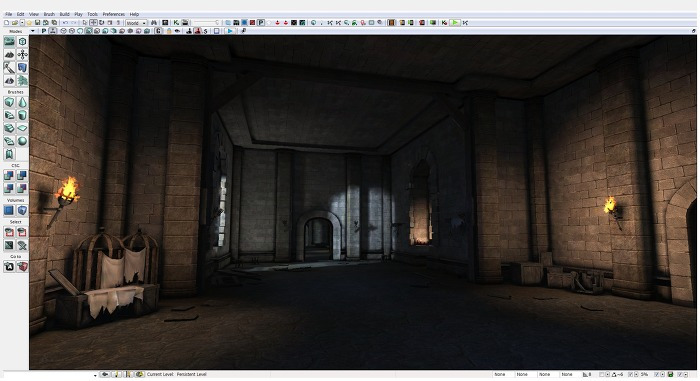This screenshot has height=381, width=700.
Task: Select the Sphere builder brush
Action: (22, 141)
